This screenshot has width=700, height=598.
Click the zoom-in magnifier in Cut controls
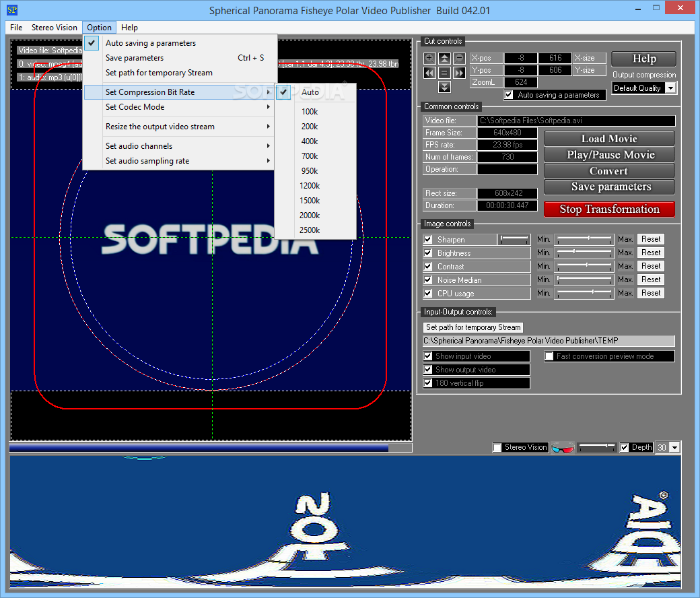(x=429, y=58)
